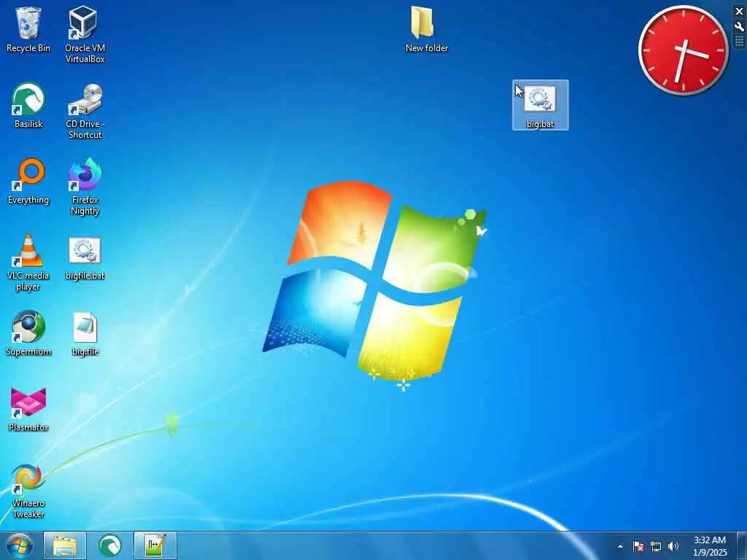The width and height of the screenshot is (747, 560).
Task: Open the volume speaker tray icon
Action: [673, 546]
